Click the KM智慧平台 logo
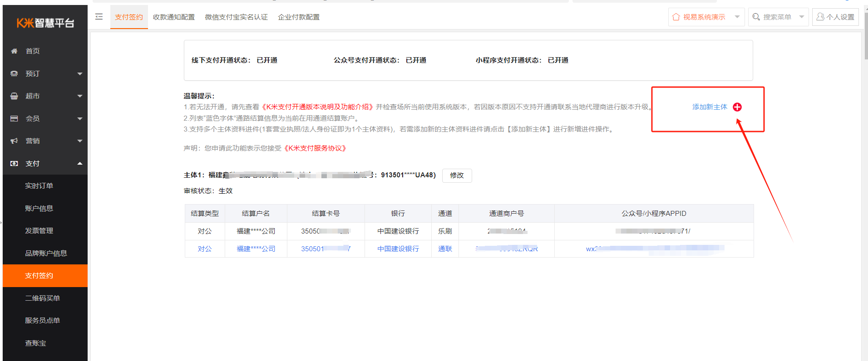 point(45,23)
